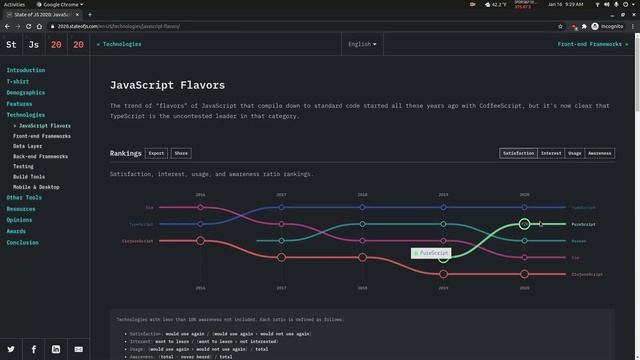Click the Twitter share icon
Screen dimensions: 640x360
tap(11, 349)
